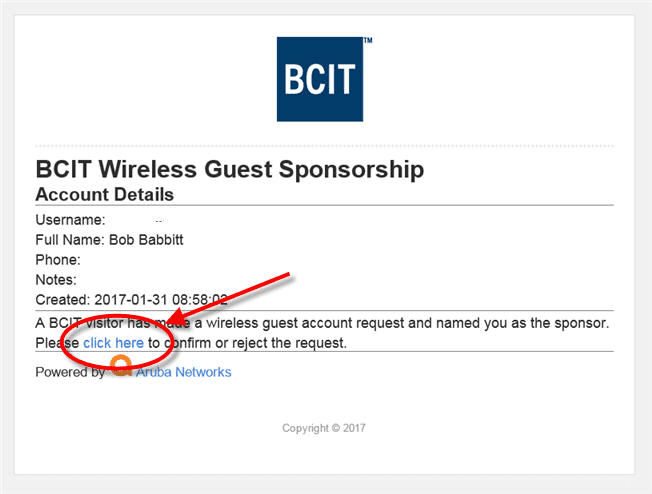Viewport: 652px width, 494px height.
Task: Click the BCIT logo image
Action: coord(320,79)
